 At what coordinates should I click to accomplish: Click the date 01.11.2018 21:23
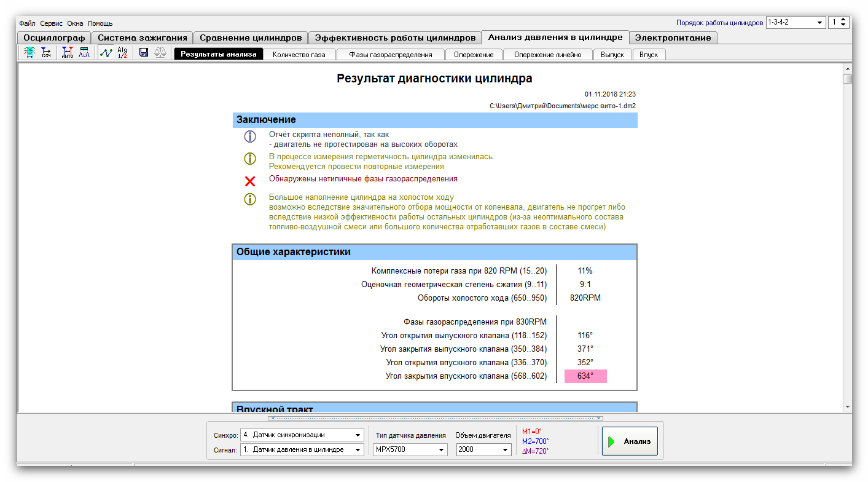click(610, 94)
